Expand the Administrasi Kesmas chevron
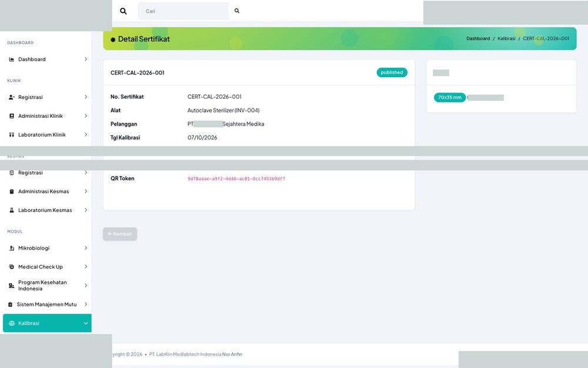This screenshot has width=588, height=368. pyautogui.click(x=85, y=191)
